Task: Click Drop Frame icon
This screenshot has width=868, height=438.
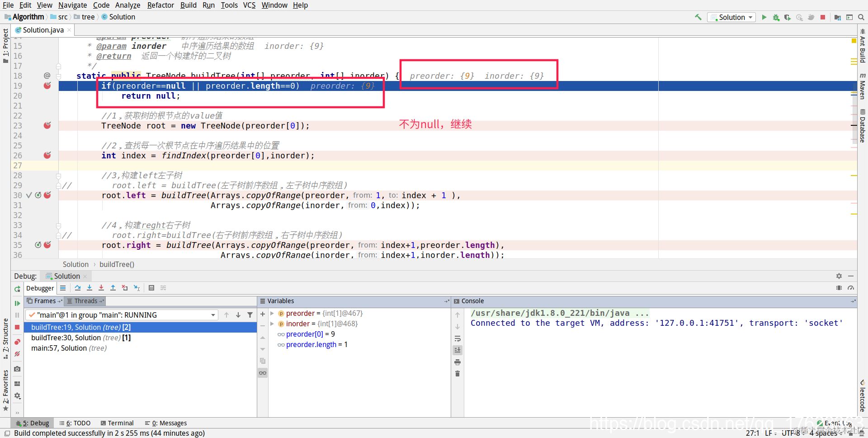Action: pyautogui.click(x=125, y=288)
